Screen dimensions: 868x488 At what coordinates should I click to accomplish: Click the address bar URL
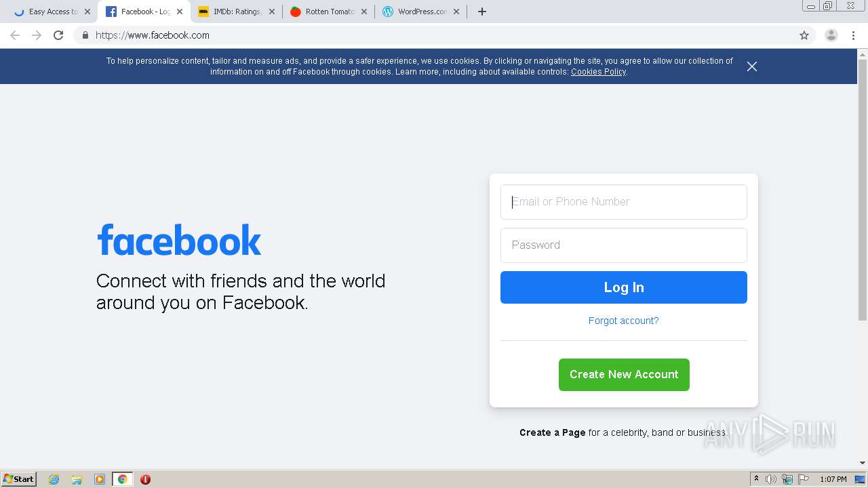click(153, 35)
